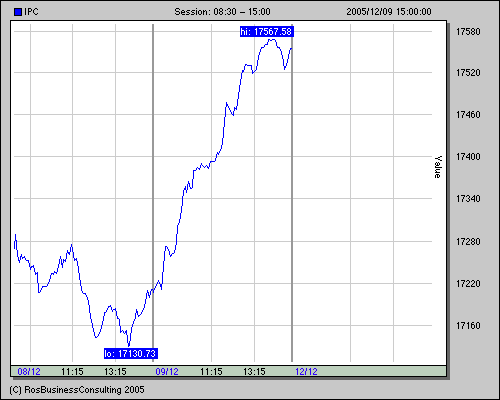
Task: Click the 12/12 date label
Action: pyautogui.click(x=306, y=371)
